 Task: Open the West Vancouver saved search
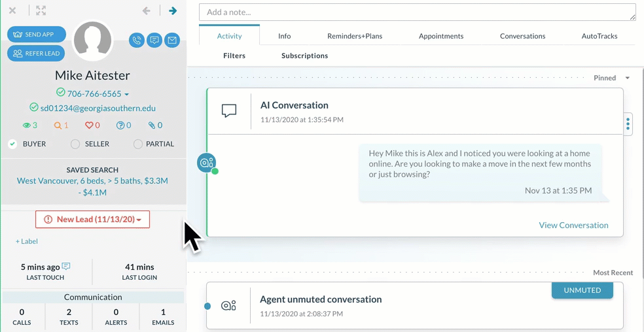pos(92,186)
